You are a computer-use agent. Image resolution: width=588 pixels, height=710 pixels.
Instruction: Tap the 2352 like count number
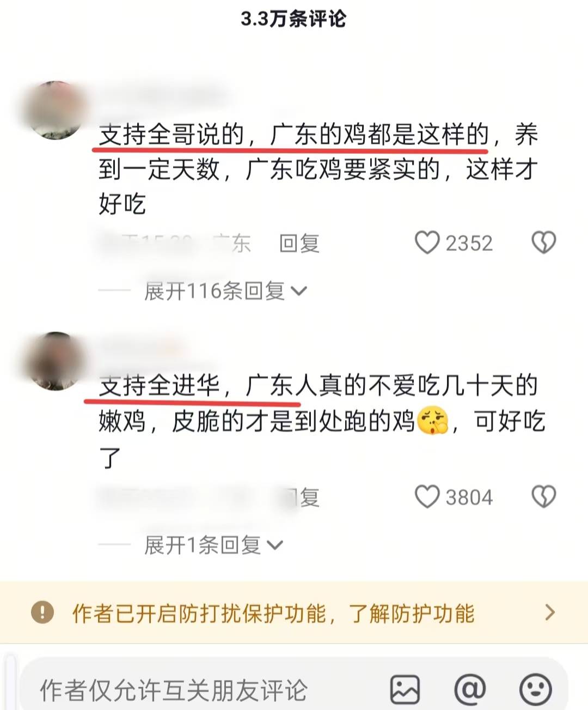click(x=469, y=243)
